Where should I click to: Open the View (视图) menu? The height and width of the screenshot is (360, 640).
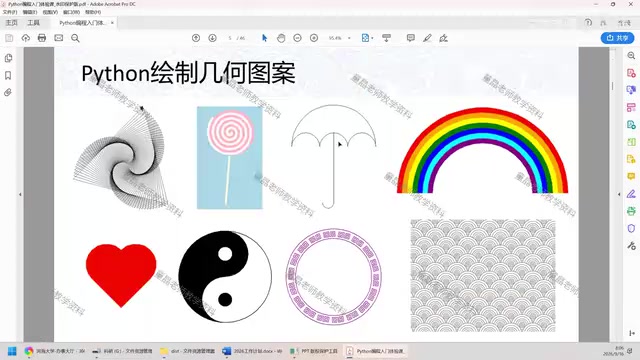pyautogui.click(x=50, y=12)
